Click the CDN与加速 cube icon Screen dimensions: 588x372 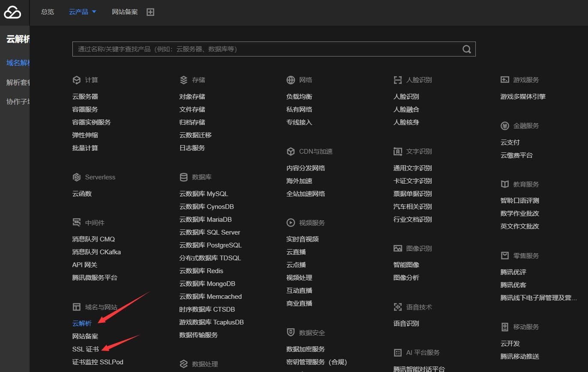291,152
